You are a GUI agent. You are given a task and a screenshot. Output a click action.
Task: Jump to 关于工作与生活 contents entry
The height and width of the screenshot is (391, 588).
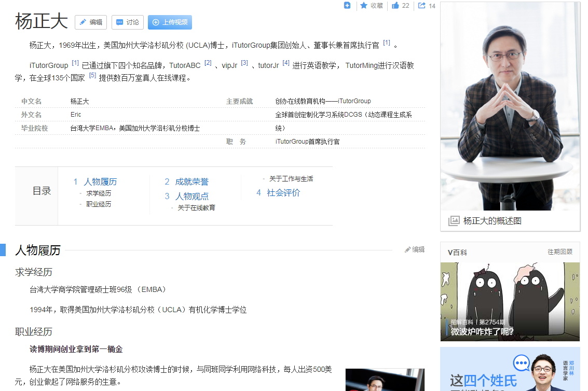tap(291, 179)
